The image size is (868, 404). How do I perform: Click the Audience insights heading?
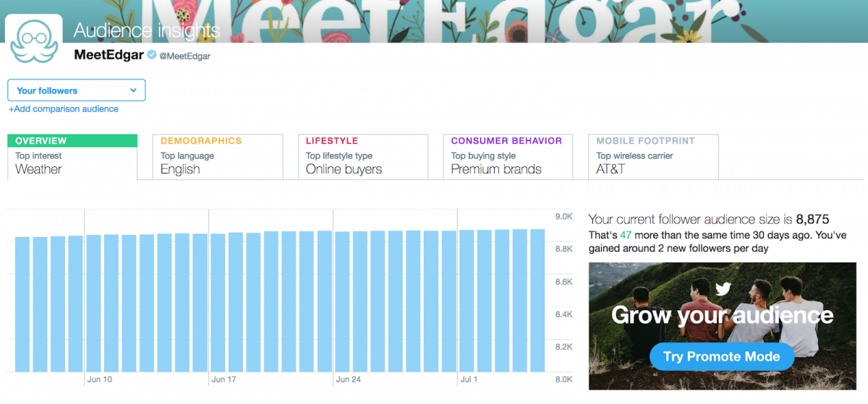pos(147,30)
